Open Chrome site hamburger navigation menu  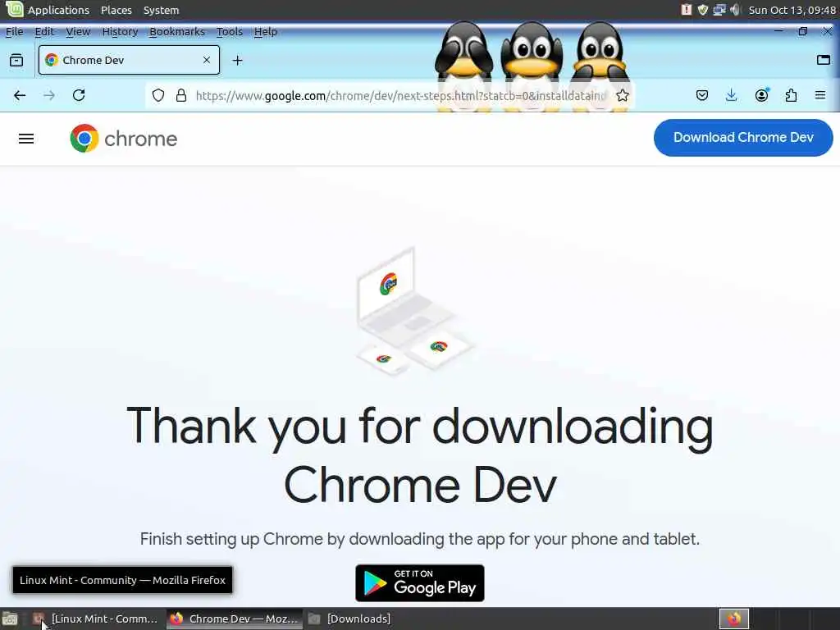pyautogui.click(x=26, y=139)
